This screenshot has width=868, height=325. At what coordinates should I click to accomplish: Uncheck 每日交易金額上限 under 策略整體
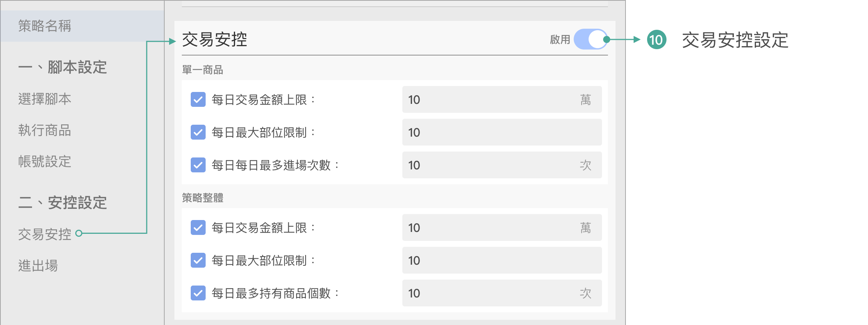coord(198,227)
